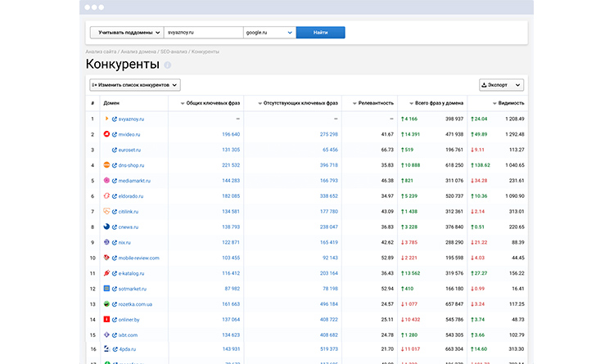Click the mvideo.ru red favicon
The height and width of the screenshot is (364, 614).
pyautogui.click(x=106, y=134)
